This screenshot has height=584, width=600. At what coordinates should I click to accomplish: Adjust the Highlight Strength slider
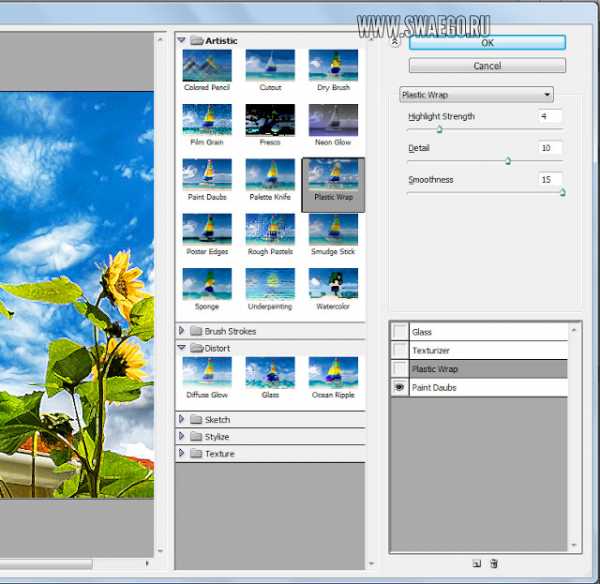pyautogui.click(x=440, y=130)
